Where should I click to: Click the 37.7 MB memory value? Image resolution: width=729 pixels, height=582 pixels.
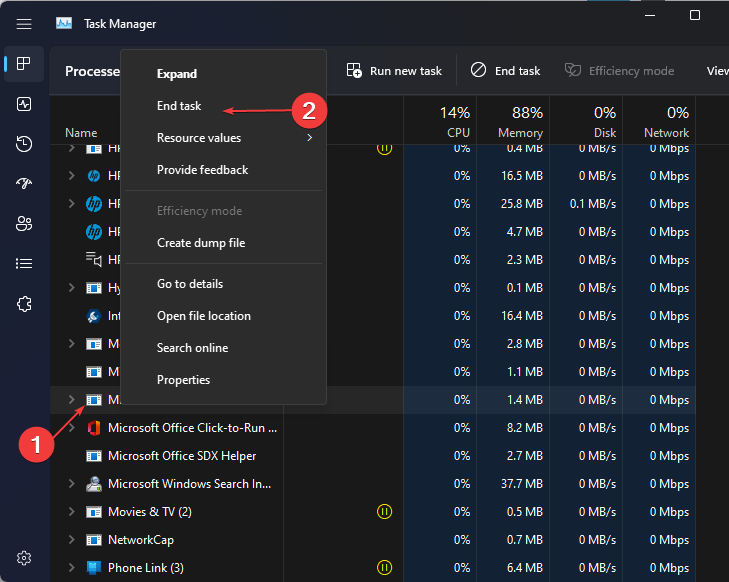[522, 484]
